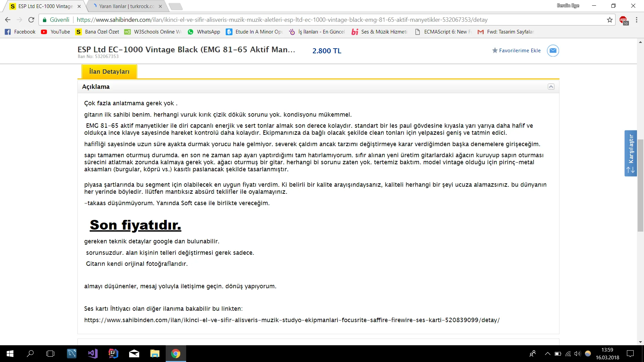Open a new browser tab
Image resolution: width=644 pixels, height=362 pixels.
coord(176,6)
